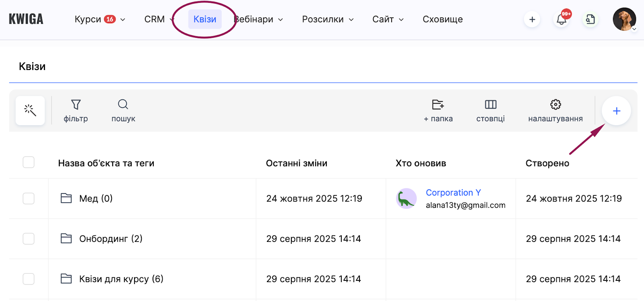Open the Corporation Y link

[x=453, y=193]
